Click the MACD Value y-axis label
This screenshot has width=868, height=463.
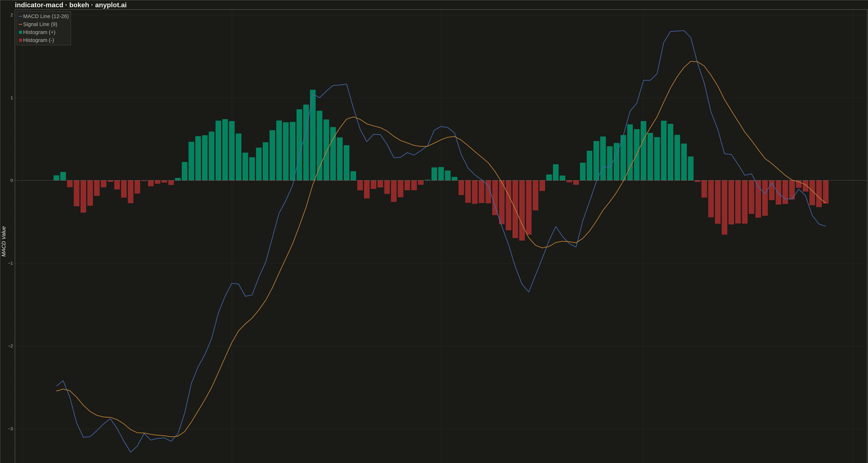pyautogui.click(x=4, y=241)
